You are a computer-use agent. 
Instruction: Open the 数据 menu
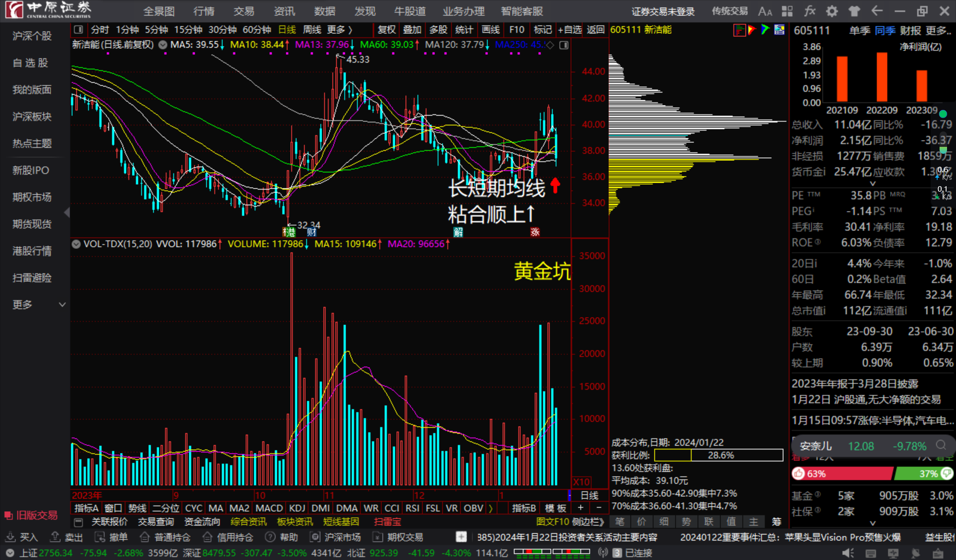325,11
